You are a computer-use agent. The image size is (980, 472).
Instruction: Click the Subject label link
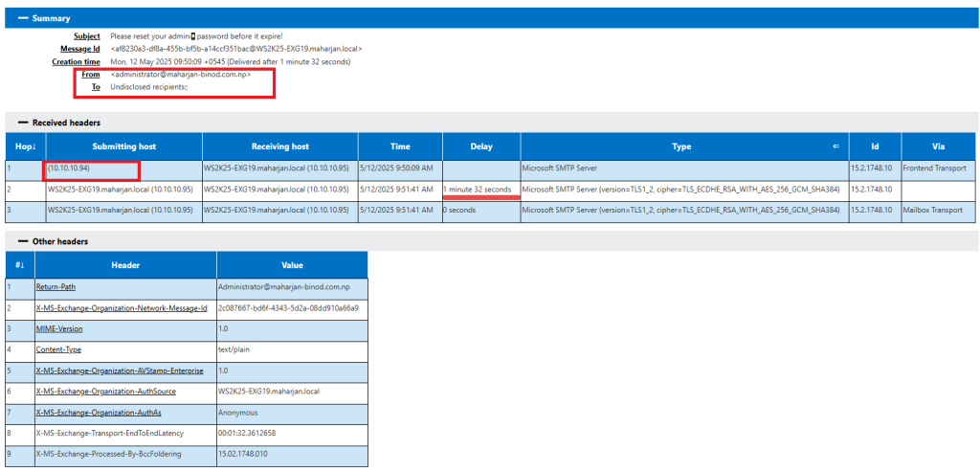87,36
